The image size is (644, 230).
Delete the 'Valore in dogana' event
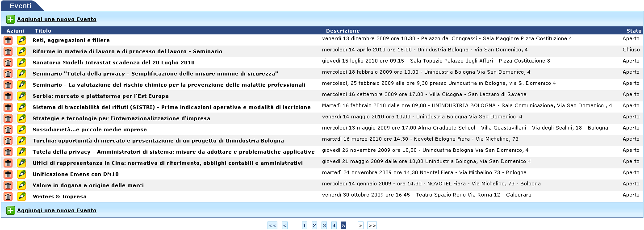(x=8, y=185)
